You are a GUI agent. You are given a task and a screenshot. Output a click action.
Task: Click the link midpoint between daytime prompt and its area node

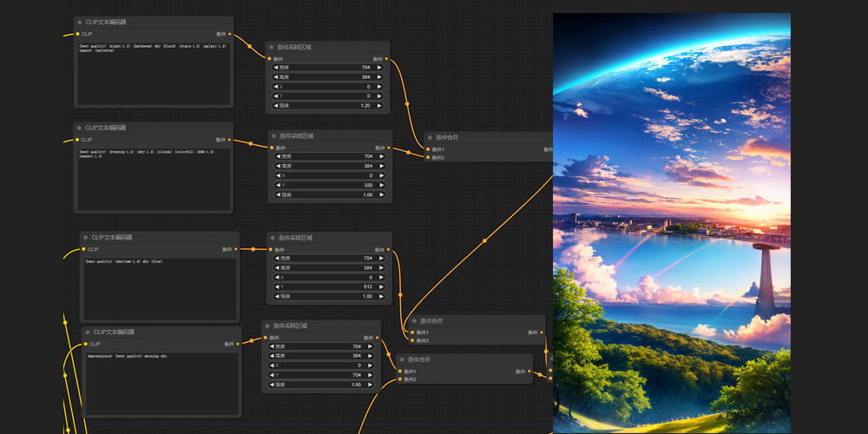click(253, 249)
